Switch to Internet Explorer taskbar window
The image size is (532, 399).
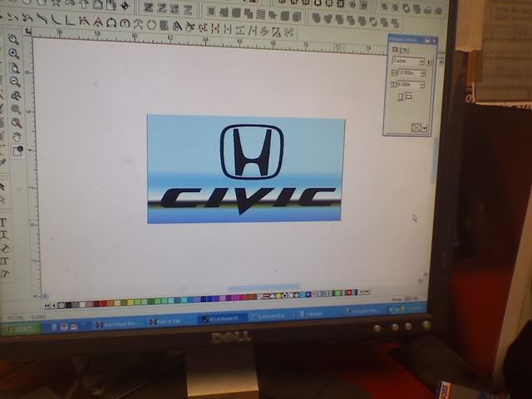[270, 316]
